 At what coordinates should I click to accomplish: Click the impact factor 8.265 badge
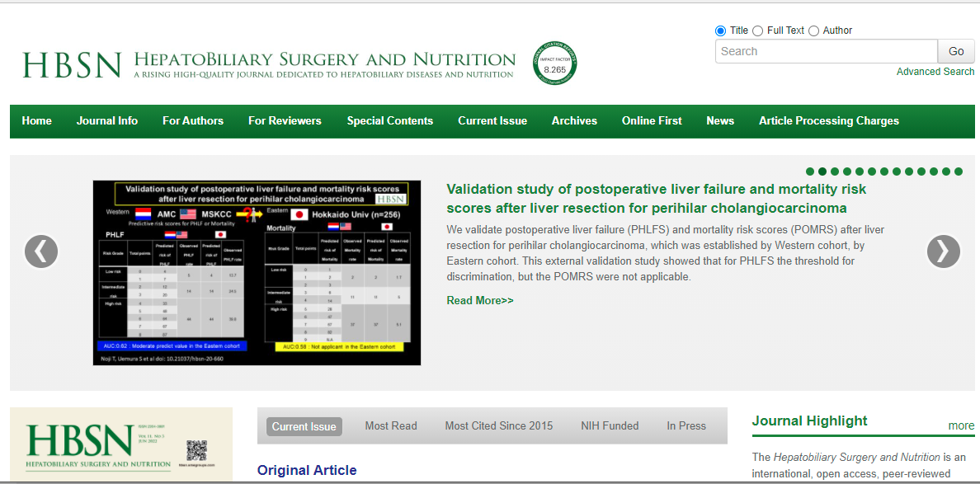[554, 63]
